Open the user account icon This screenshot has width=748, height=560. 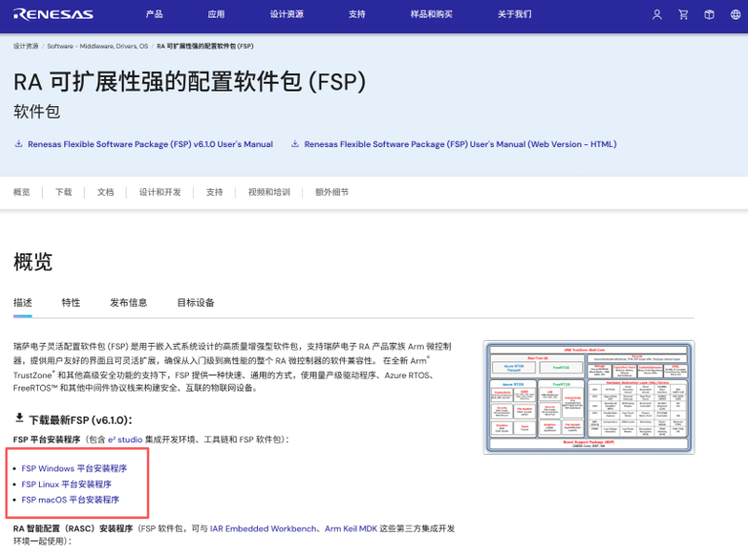[x=656, y=15]
